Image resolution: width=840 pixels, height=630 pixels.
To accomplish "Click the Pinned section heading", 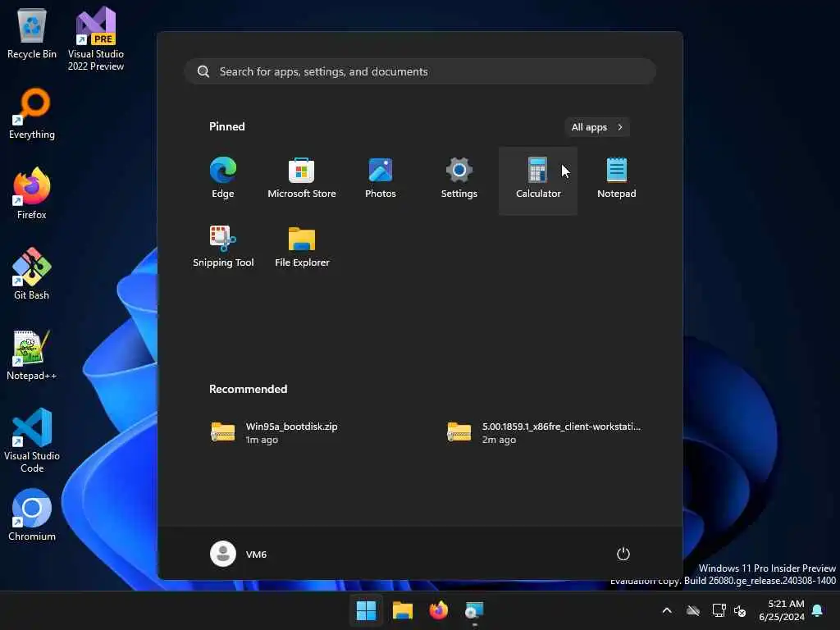I will click(227, 126).
